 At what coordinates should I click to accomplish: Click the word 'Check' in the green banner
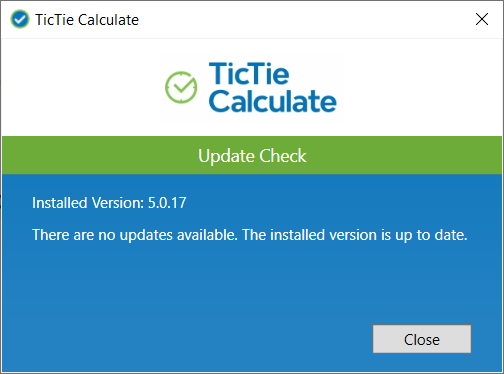click(283, 155)
